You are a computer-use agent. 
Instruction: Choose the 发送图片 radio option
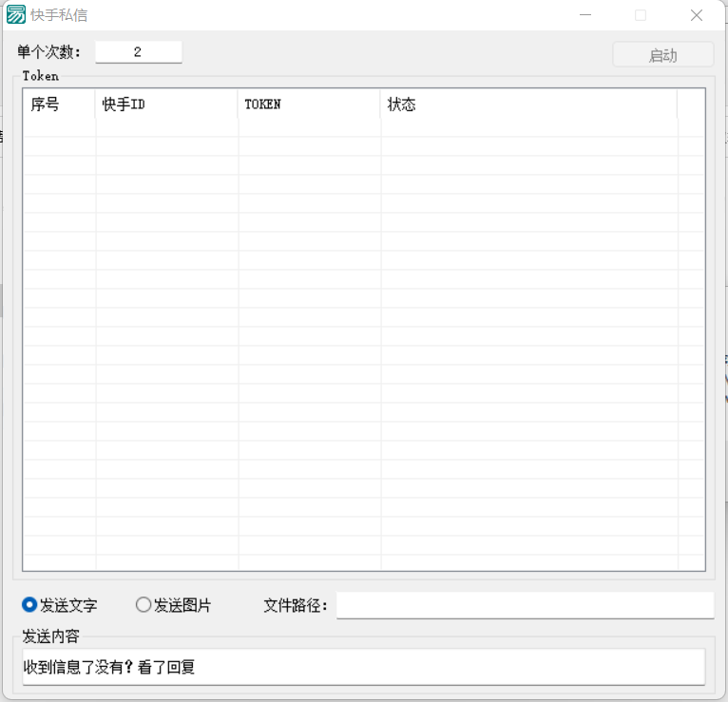tap(144, 605)
